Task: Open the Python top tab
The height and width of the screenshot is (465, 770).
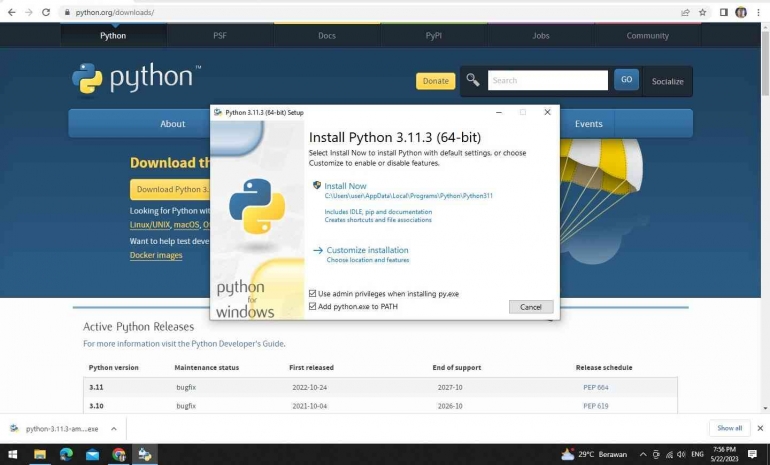Action: [x=113, y=35]
